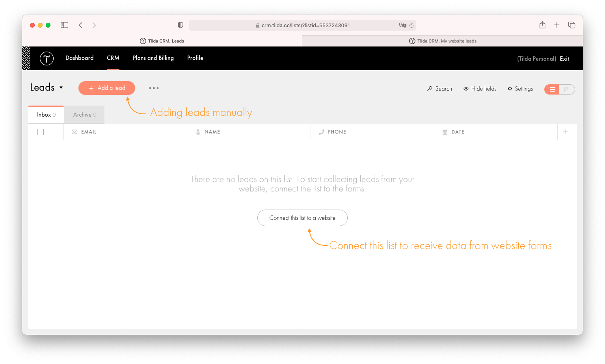Click the privacy shield icon
This screenshot has width=605, height=364.
point(181,25)
